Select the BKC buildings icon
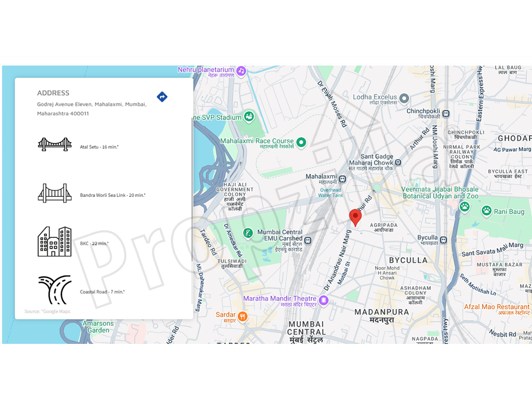This screenshot has width=532, height=399. point(55,241)
